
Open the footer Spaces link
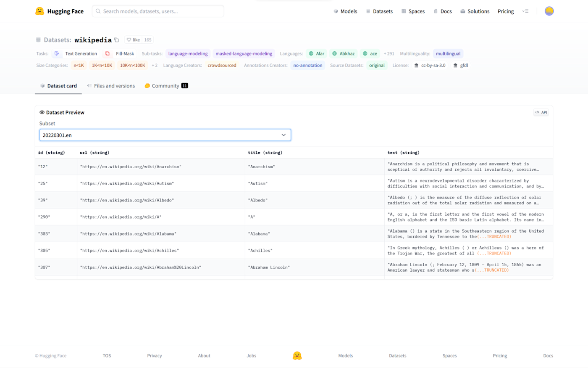point(449,356)
